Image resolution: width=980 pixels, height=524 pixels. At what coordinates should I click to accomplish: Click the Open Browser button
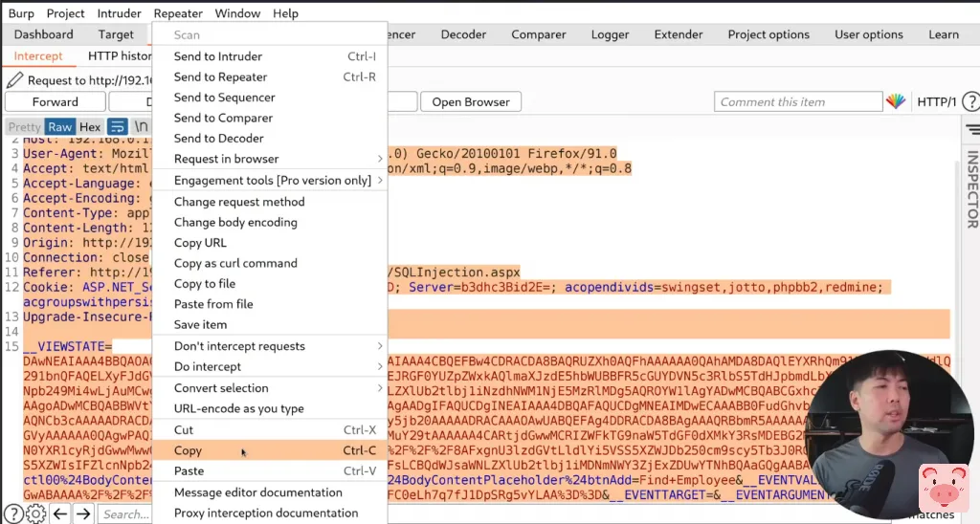click(x=471, y=102)
